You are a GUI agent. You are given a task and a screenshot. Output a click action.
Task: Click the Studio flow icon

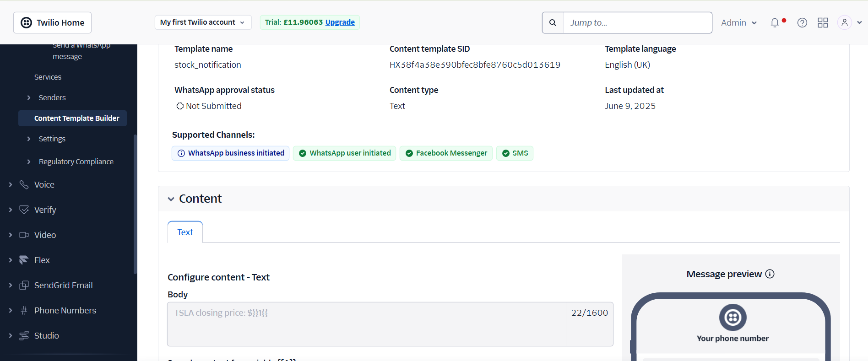[x=24, y=335]
